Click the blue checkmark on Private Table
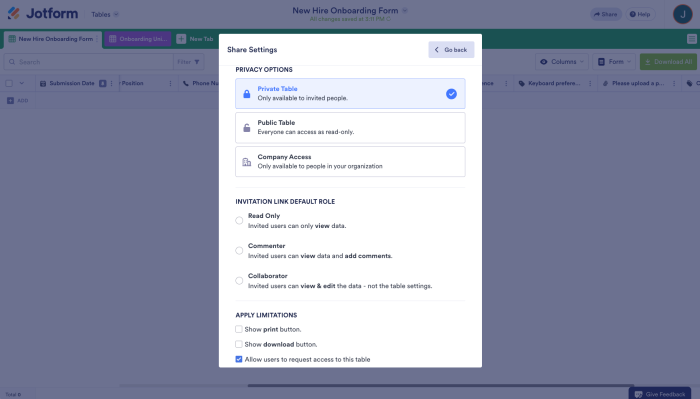The image size is (700, 399). (451, 94)
